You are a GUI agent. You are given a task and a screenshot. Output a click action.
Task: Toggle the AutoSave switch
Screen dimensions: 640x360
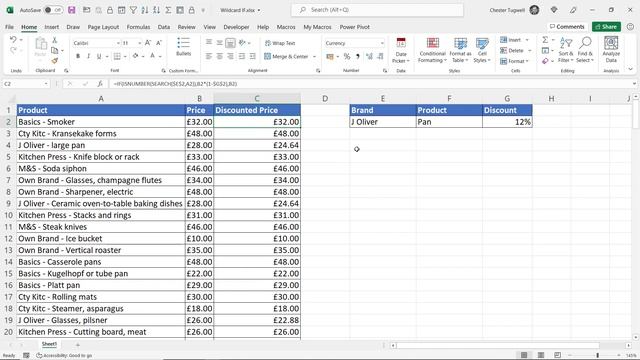pos(53,10)
